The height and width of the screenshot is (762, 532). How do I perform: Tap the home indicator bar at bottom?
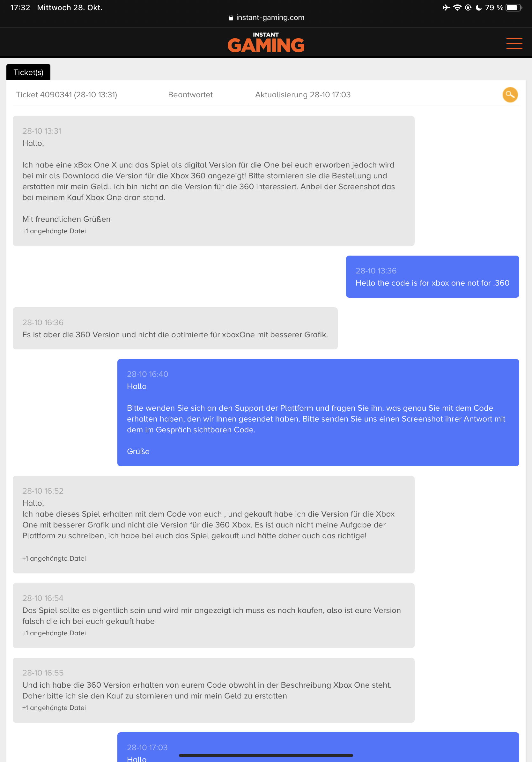[x=266, y=756]
